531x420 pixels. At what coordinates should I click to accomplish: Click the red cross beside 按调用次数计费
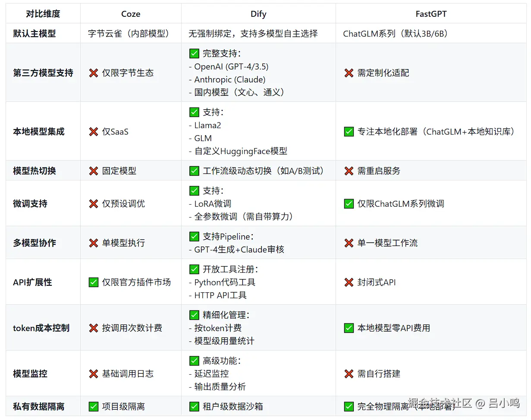[93, 328]
